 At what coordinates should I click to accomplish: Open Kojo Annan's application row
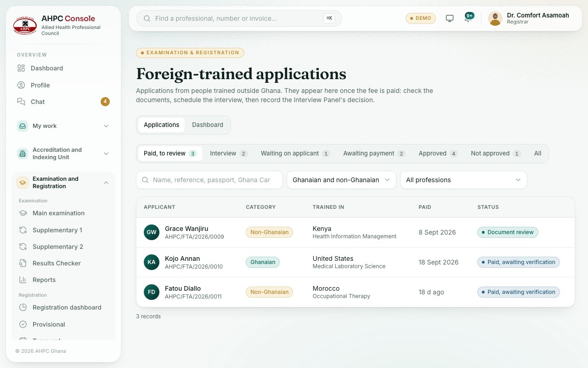pos(356,262)
